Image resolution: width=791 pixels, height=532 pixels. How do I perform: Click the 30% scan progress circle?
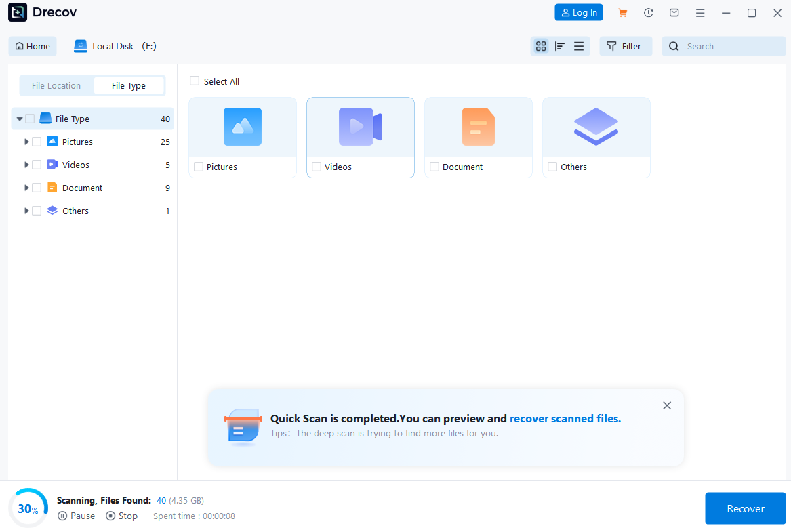(28, 508)
